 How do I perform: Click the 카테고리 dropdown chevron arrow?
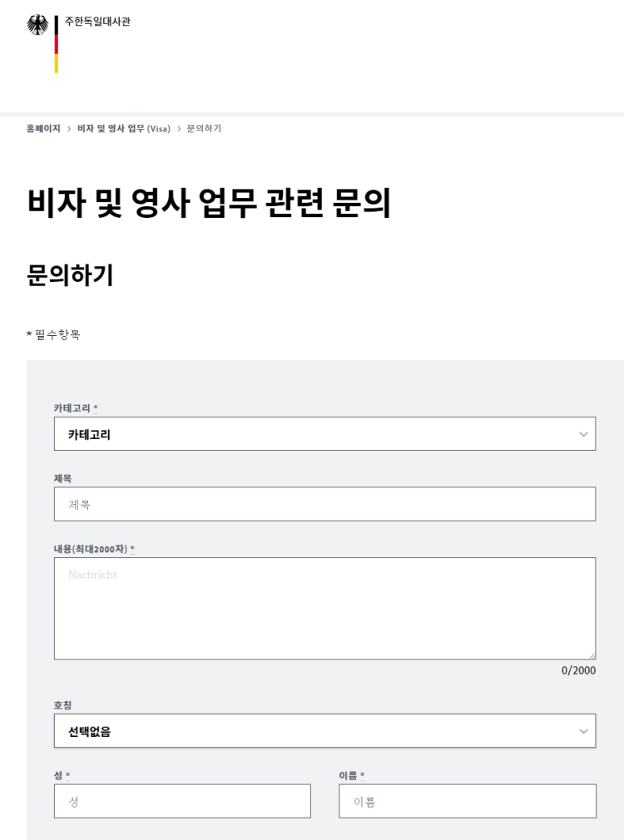[x=583, y=434]
